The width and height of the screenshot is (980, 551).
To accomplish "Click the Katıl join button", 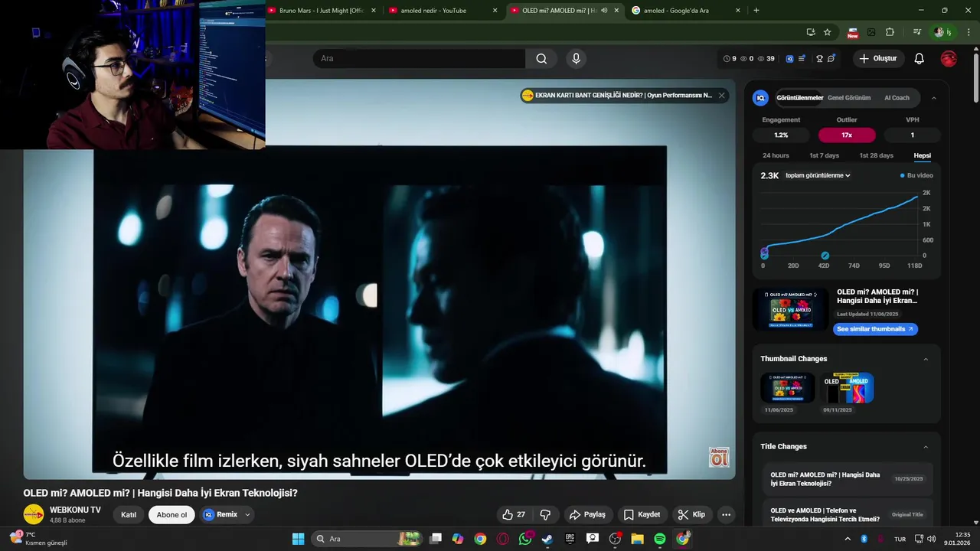I will (x=129, y=515).
